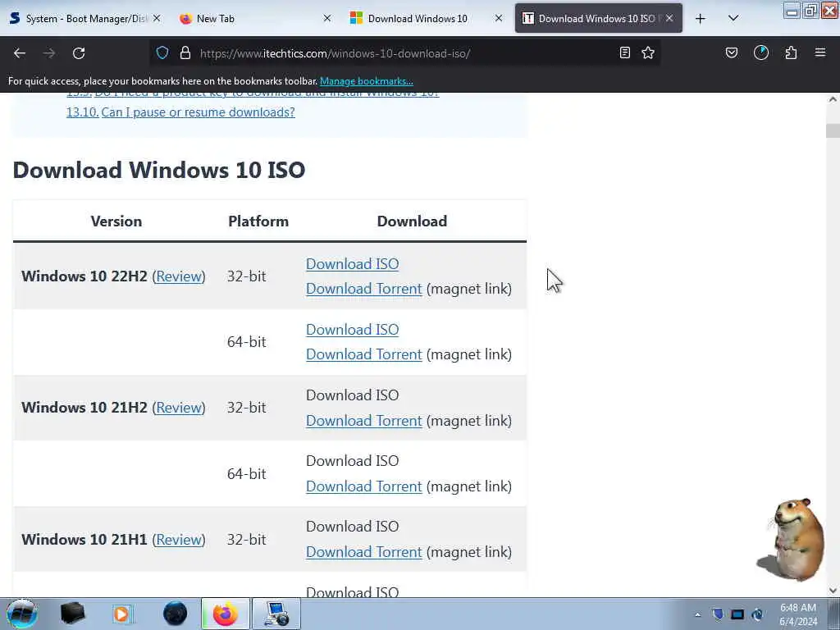Open the Manage bookmarks link
Image resolution: width=840 pixels, height=630 pixels.
pyautogui.click(x=367, y=81)
